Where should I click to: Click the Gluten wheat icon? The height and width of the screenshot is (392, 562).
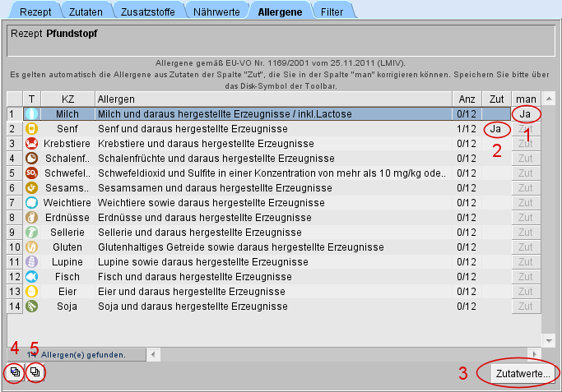[31, 247]
